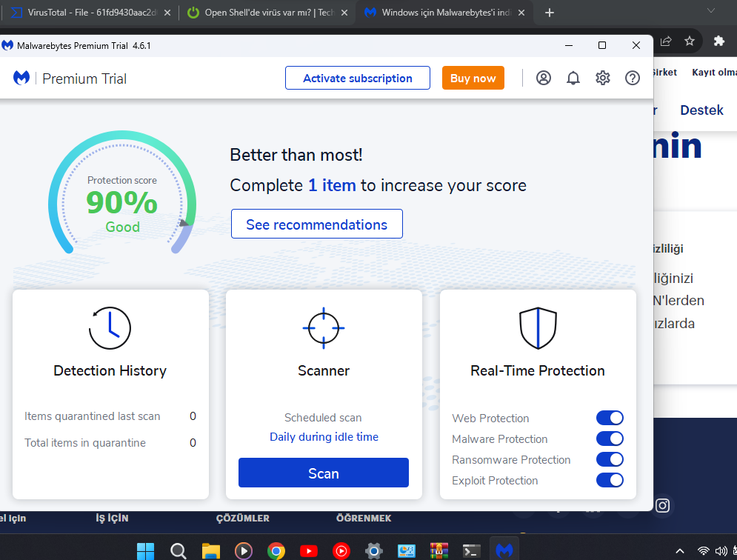Click the browser share page icon

(x=666, y=41)
